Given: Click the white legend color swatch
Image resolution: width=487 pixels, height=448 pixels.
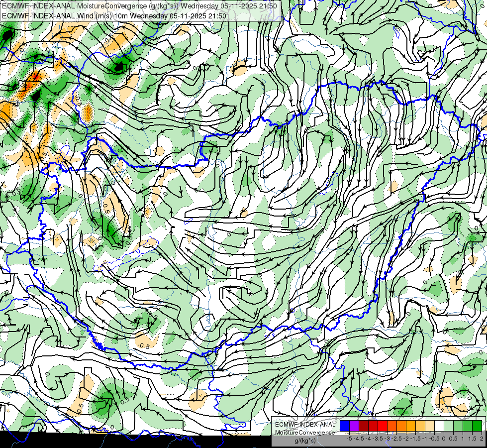Looking at the screenshot, I should click(x=439, y=426).
